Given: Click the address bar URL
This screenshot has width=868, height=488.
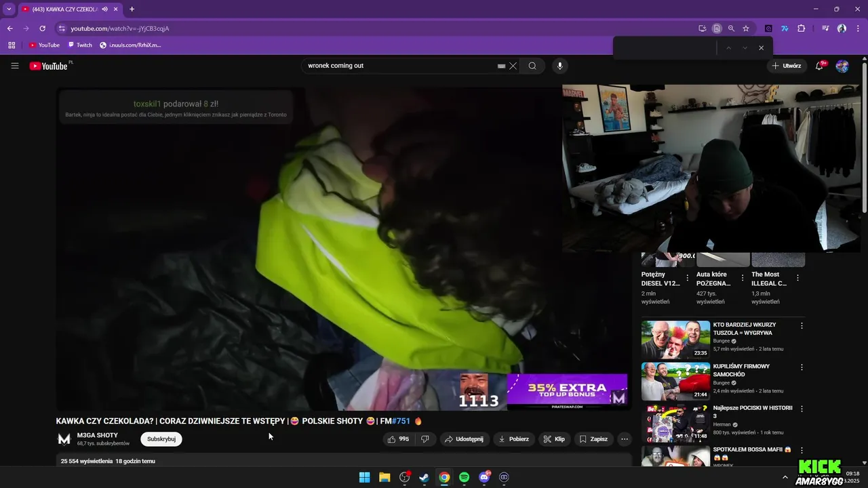Looking at the screenshot, I should [120, 28].
